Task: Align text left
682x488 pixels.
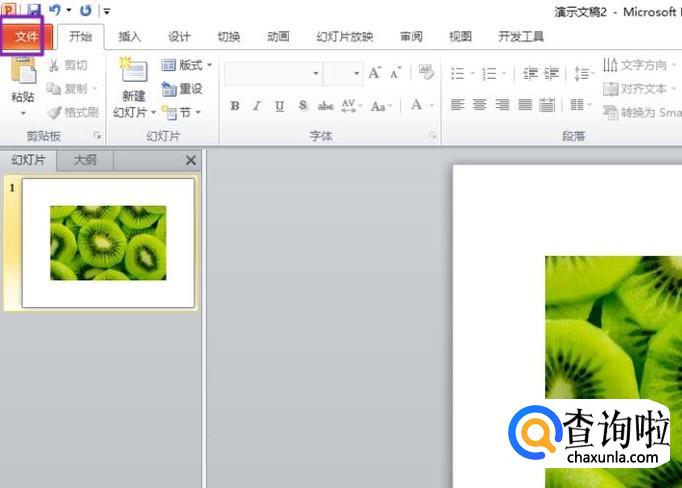Action: [457, 105]
